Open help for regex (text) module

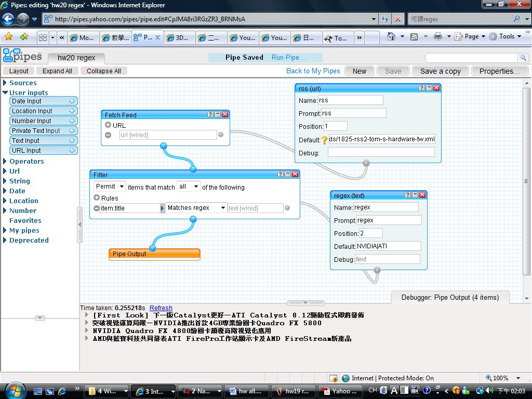408,195
